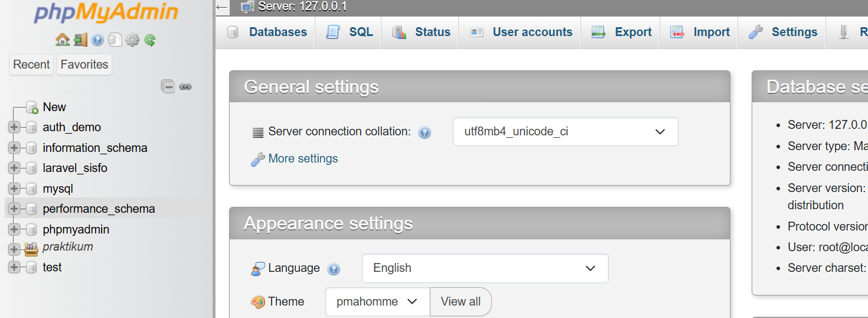
Task: Click the praktikum database basket icon
Action: [31, 249]
